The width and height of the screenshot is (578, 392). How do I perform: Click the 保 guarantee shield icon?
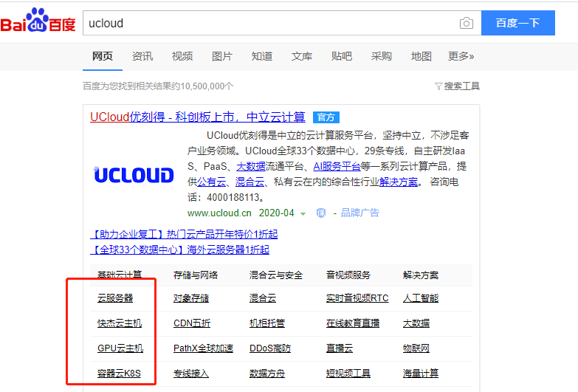pos(321,213)
